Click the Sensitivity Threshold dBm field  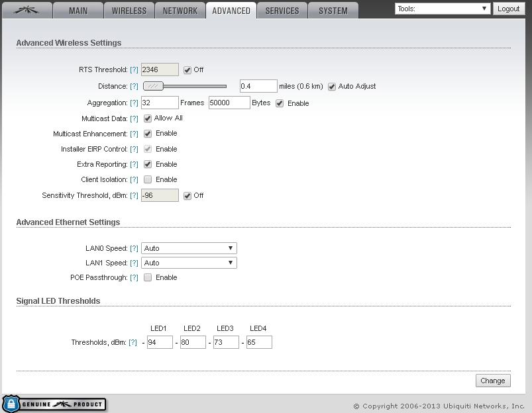(x=160, y=195)
